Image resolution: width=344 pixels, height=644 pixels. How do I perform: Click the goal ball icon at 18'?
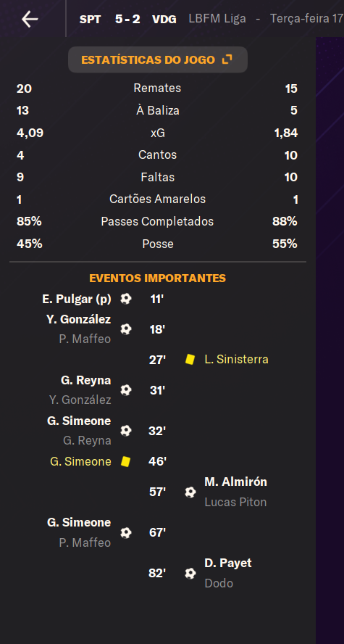pos(126,329)
